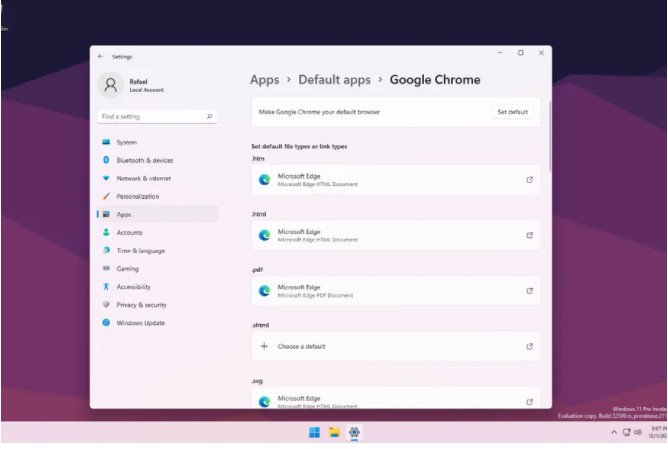Open network tray icon
The image size is (668, 449).
click(627, 432)
